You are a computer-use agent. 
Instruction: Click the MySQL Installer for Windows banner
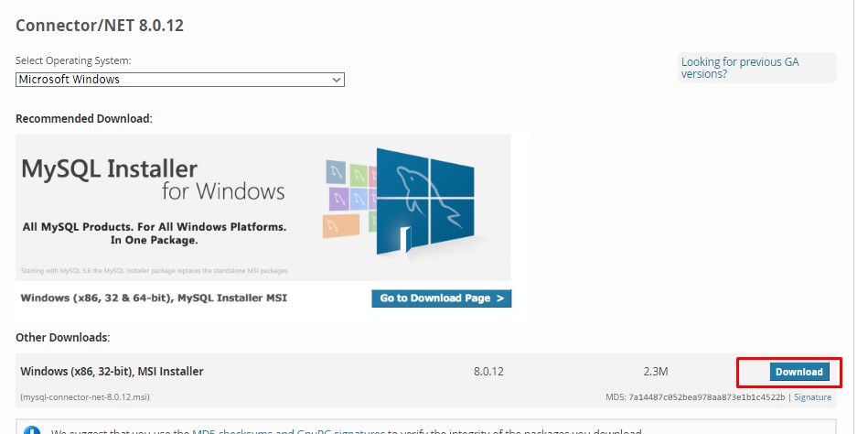tap(263, 208)
